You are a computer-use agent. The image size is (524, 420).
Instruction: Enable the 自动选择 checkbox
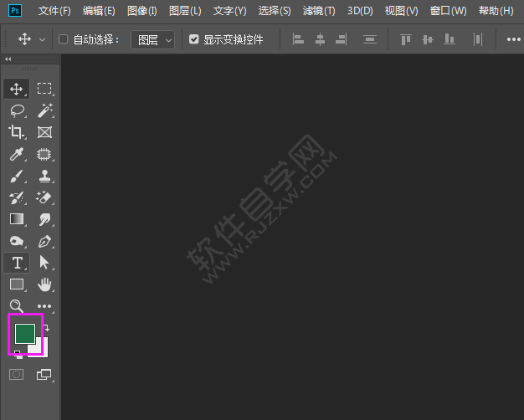(63, 39)
